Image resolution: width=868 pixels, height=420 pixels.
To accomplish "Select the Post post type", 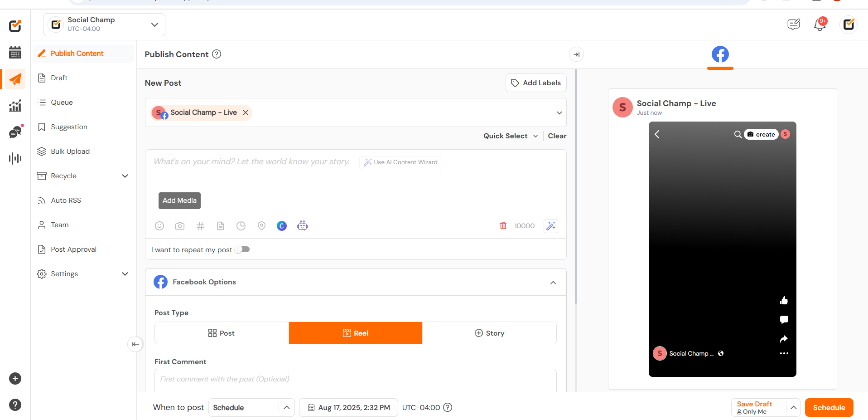I will coord(222,333).
